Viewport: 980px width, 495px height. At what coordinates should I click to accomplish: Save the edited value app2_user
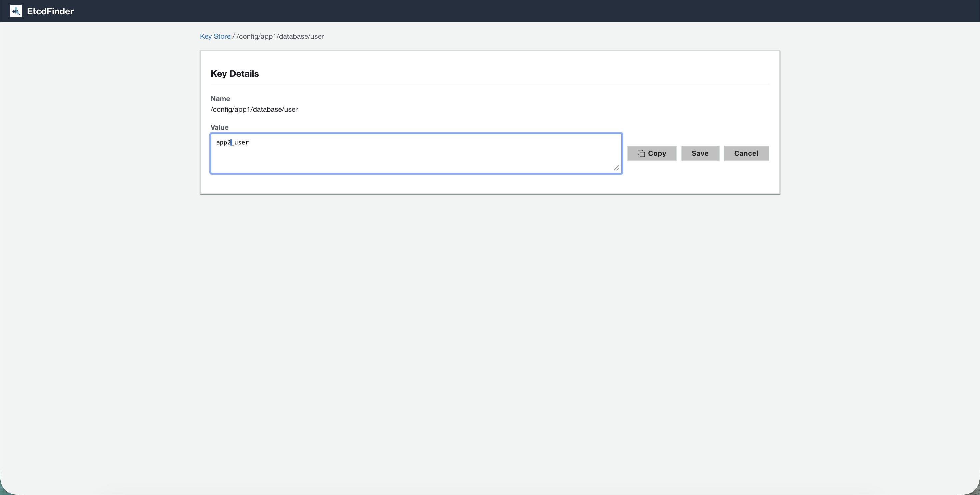pyautogui.click(x=700, y=153)
